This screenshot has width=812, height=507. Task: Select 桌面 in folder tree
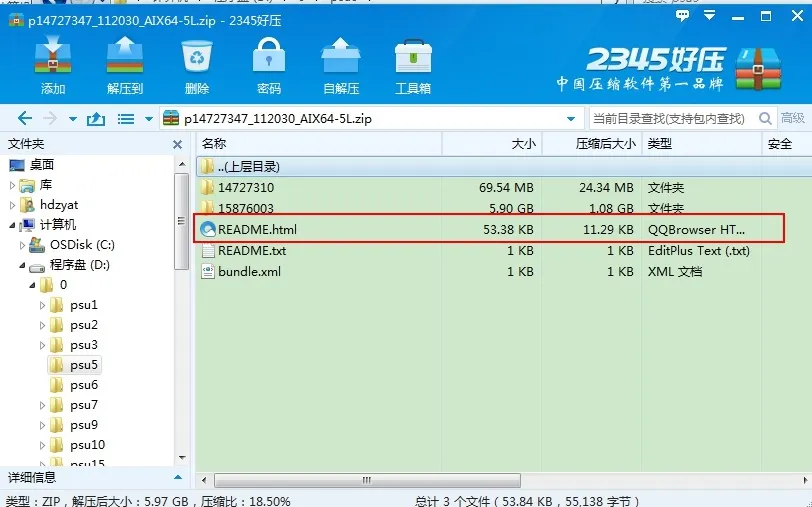41,165
